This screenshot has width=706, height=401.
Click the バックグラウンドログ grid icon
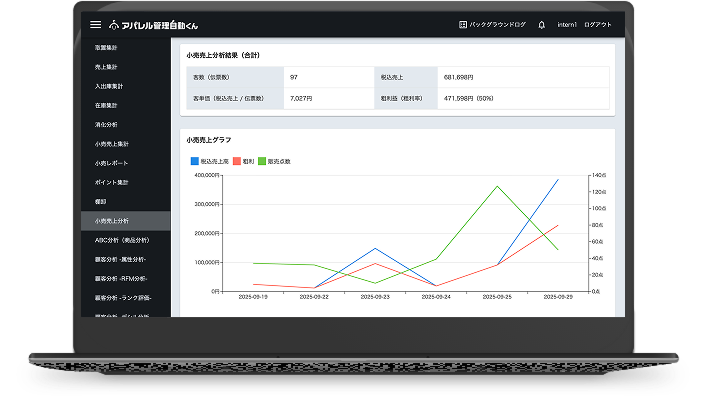pos(463,24)
